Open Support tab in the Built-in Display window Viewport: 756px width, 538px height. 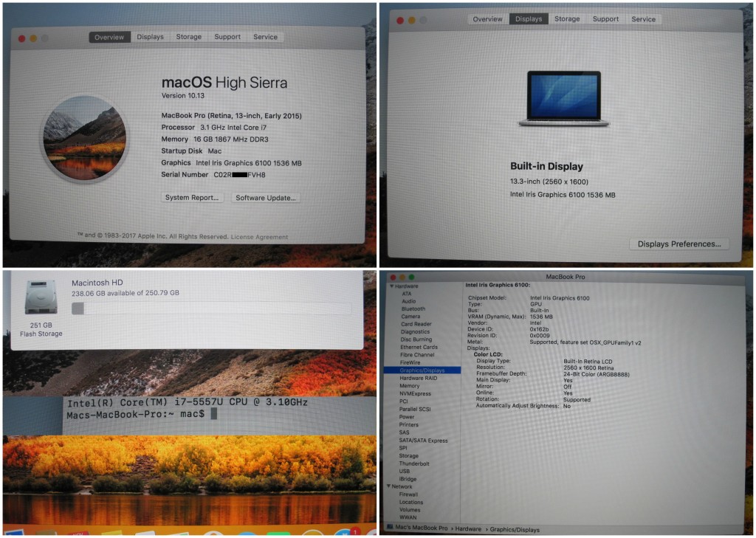pyautogui.click(x=605, y=19)
